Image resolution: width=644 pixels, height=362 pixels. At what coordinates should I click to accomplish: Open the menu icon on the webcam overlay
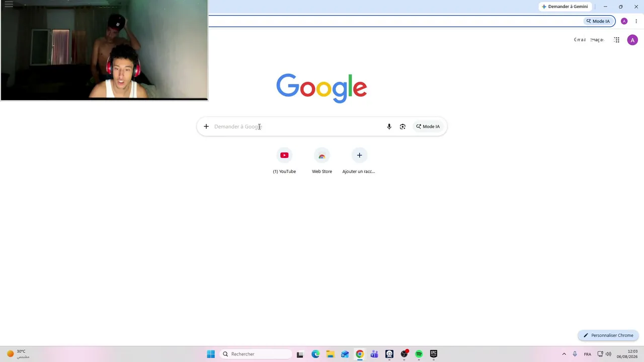(x=9, y=4)
